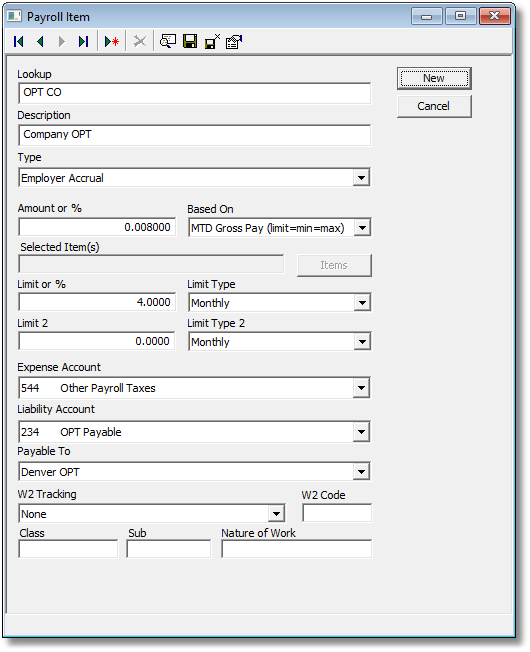Click into the Lookup field

click(195, 93)
